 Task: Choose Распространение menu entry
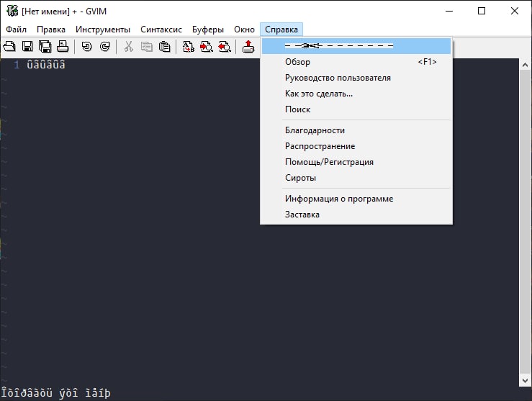coord(356,146)
